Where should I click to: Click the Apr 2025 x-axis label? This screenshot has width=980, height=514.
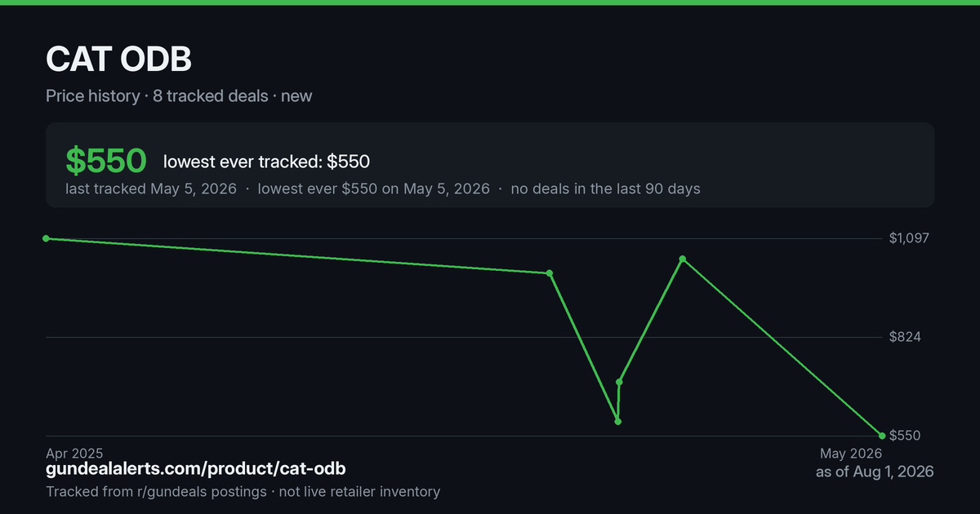point(74,453)
